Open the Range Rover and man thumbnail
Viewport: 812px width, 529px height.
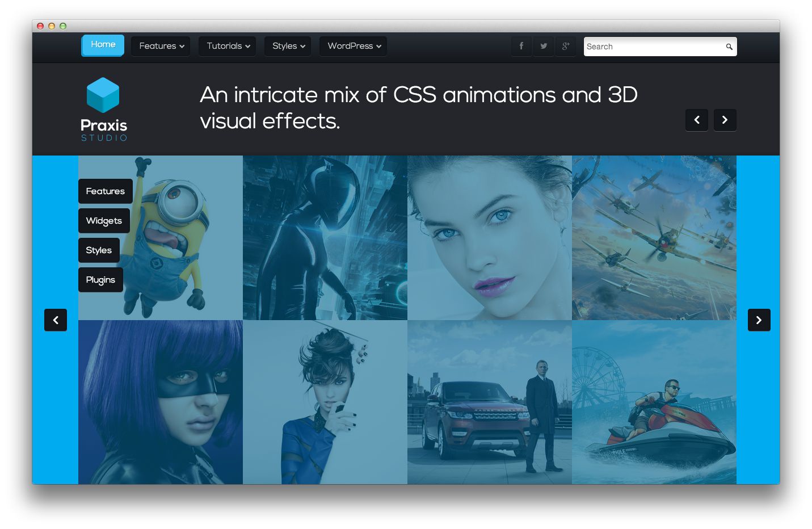click(490, 402)
